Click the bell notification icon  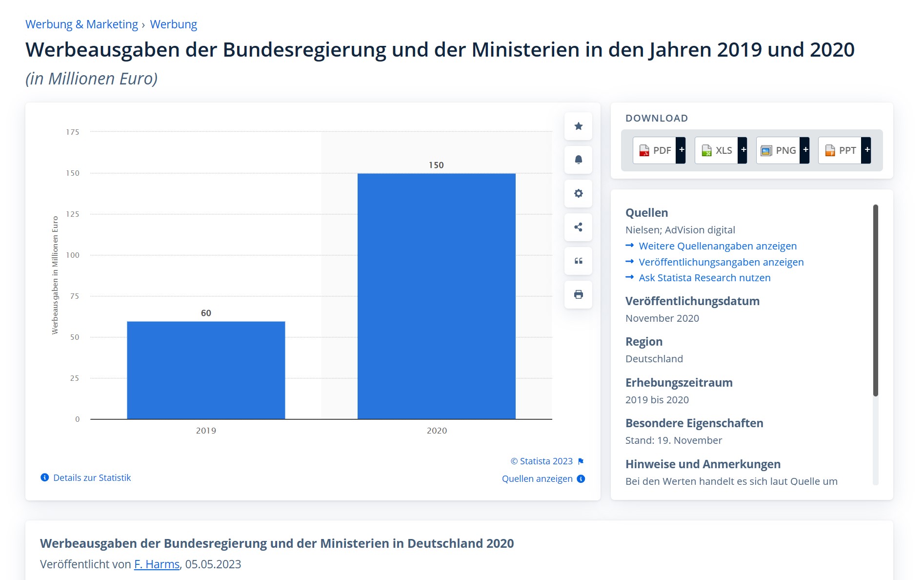578,160
